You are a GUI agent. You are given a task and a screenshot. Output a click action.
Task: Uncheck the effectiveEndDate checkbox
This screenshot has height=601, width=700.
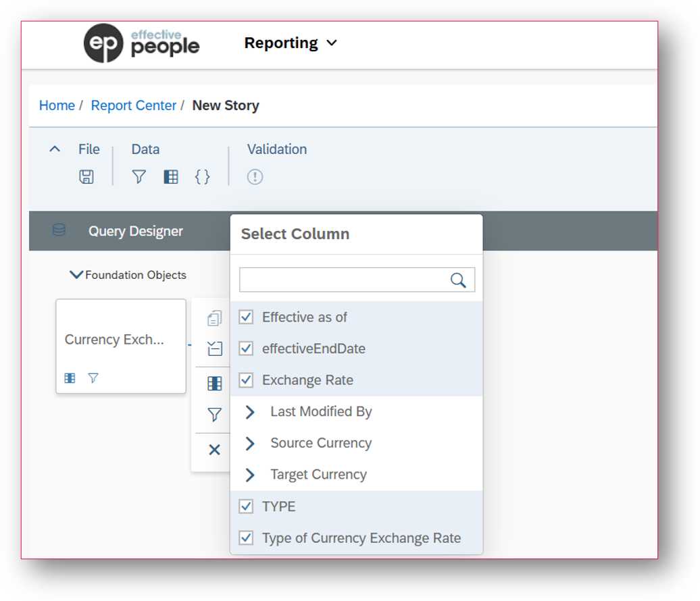pos(246,348)
